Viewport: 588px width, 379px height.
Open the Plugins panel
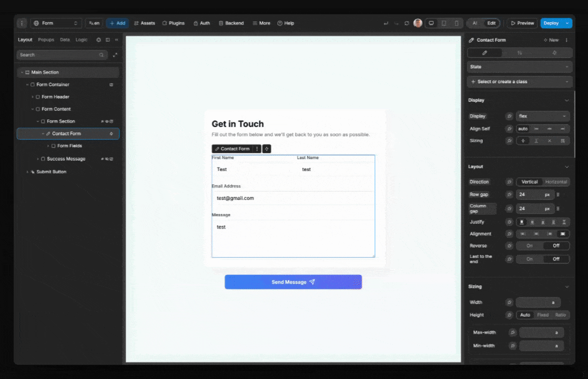tap(174, 23)
